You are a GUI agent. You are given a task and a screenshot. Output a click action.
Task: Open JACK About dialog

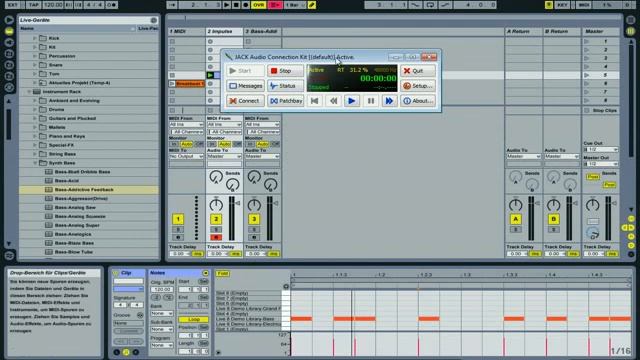(418, 101)
